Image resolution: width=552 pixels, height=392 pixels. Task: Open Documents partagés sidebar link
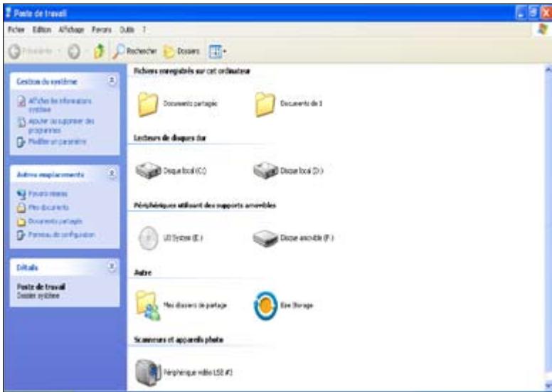55,221
